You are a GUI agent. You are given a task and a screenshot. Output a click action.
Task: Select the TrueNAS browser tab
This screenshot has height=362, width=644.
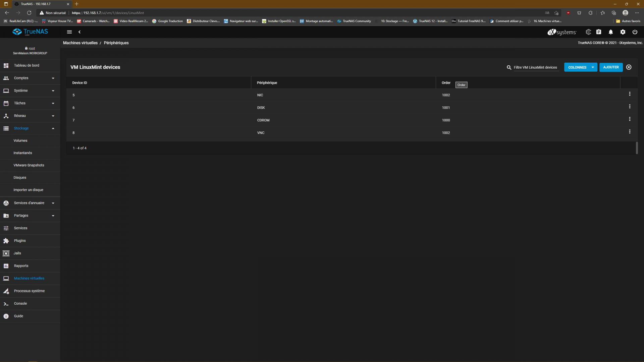42,4
